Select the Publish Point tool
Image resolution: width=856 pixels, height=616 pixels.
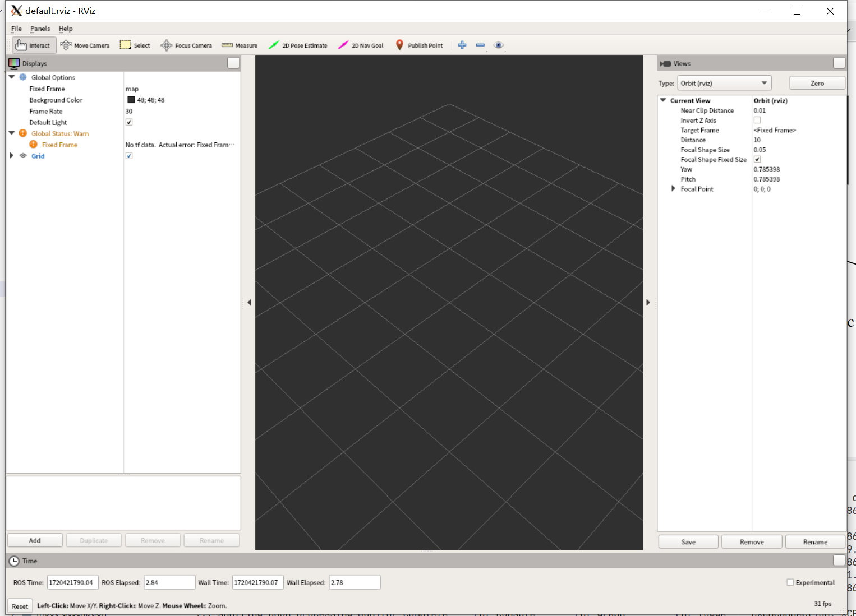pyautogui.click(x=419, y=45)
